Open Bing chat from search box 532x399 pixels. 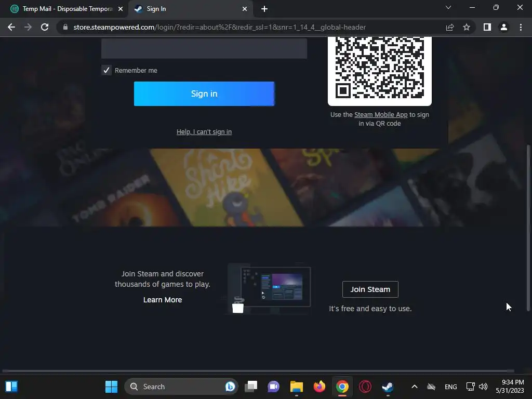pos(230,387)
